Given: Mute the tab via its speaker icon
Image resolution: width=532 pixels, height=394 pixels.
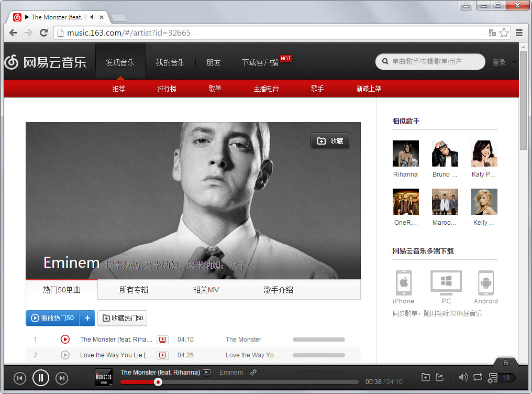Looking at the screenshot, I should tap(93, 17).
